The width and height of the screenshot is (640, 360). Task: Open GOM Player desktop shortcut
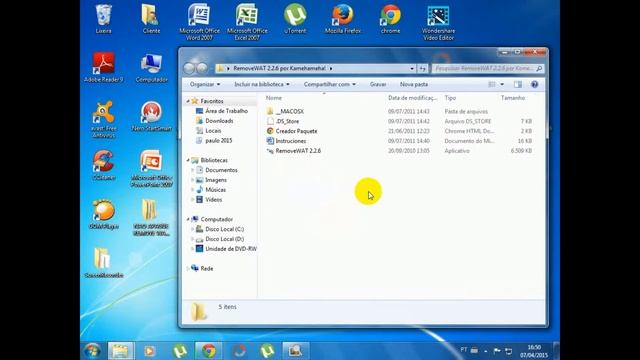(x=104, y=214)
